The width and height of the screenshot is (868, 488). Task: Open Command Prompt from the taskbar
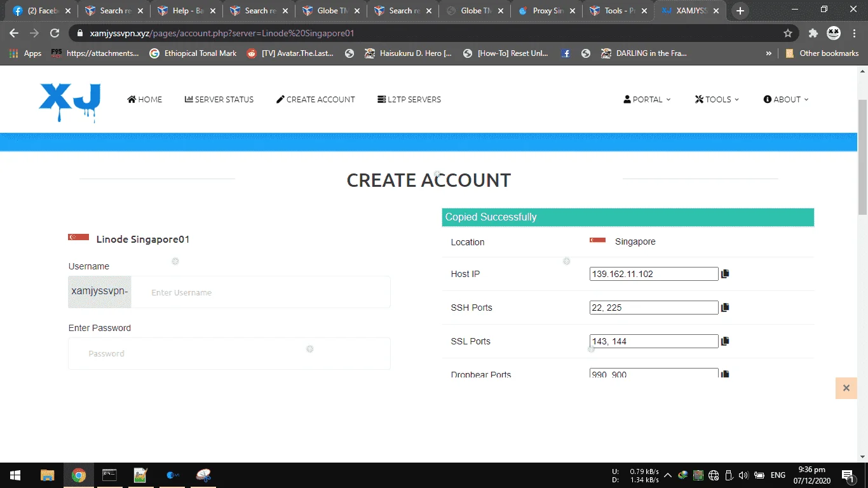[109, 475]
